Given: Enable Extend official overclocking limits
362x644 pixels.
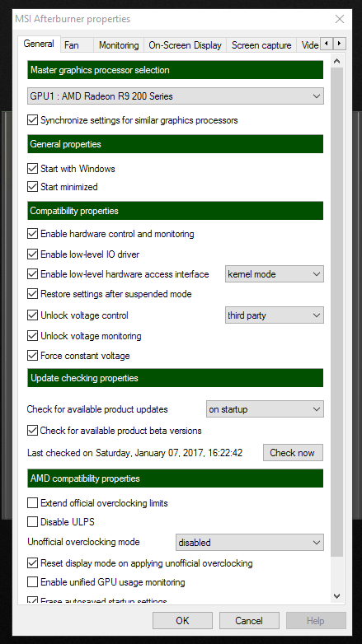Looking at the screenshot, I should [x=32, y=502].
